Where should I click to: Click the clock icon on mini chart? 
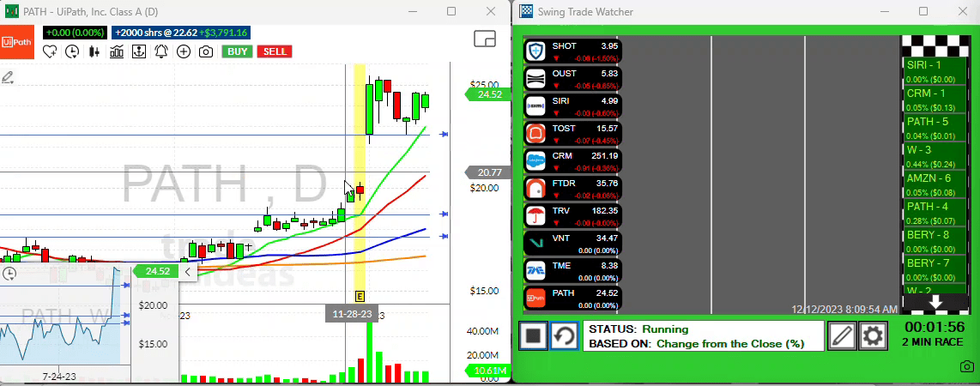point(9,274)
